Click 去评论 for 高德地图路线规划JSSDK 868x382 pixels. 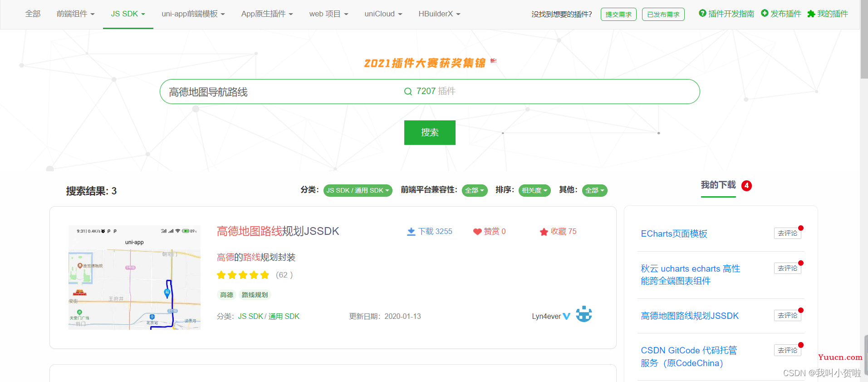tap(787, 316)
